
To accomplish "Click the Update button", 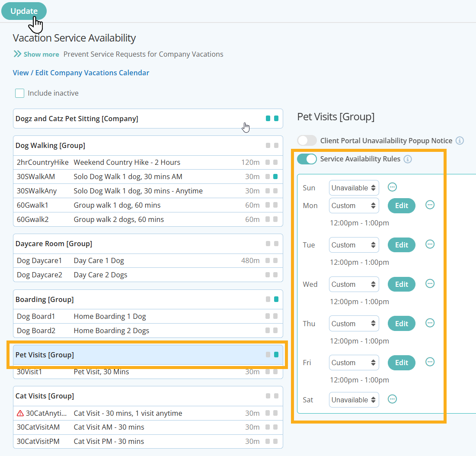I will tap(24, 11).
